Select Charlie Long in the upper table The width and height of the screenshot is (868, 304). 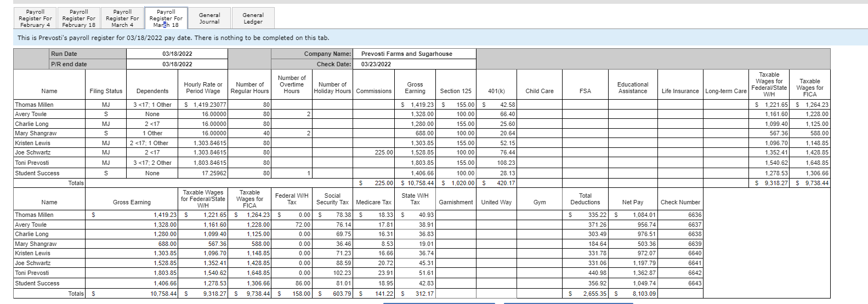pos(32,124)
